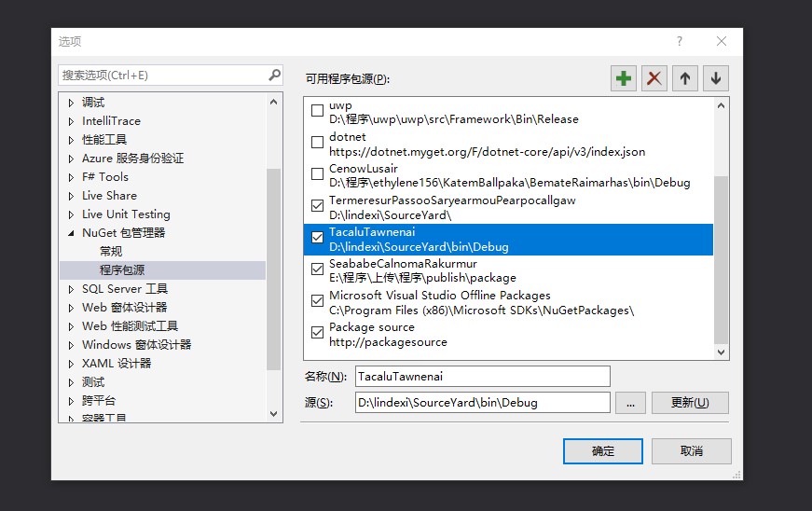This screenshot has width=812, height=511.
Task: Expand the SQL Server 工具 node
Action: pos(71,289)
